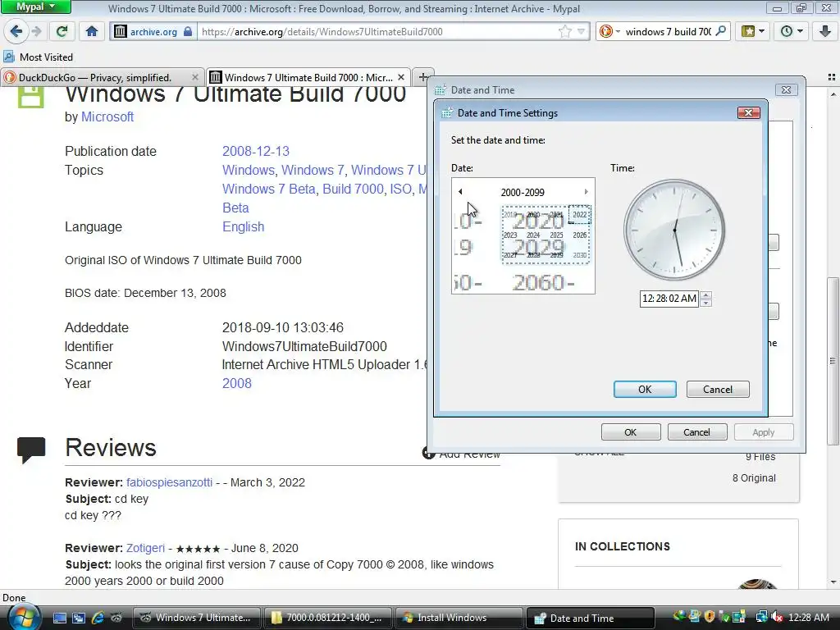Go to previous century with left arrow
Screen dimensions: 840x630
[x=460, y=192]
